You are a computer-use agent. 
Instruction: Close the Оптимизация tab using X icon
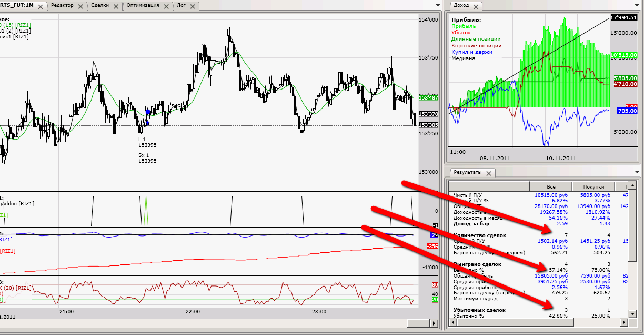(166, 6)
